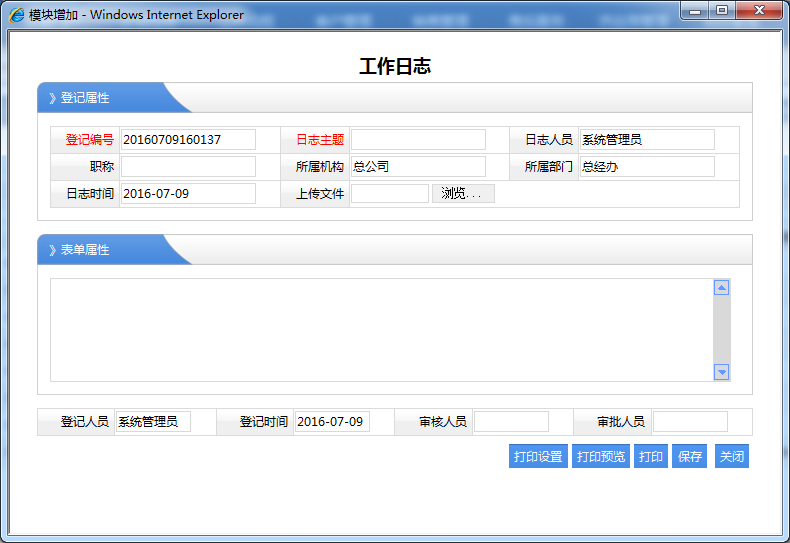Click the 审批人员 approver input field
This screenshot has width=790, height=543.
tap(690, 422)
